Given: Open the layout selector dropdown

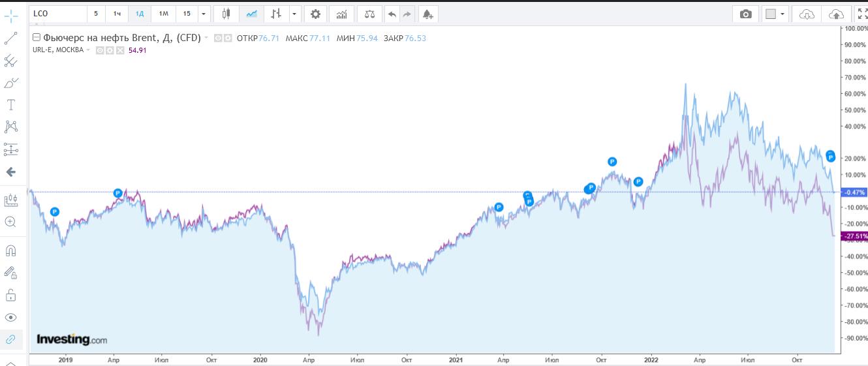Looking at the screenshot, I should (775, 14).
